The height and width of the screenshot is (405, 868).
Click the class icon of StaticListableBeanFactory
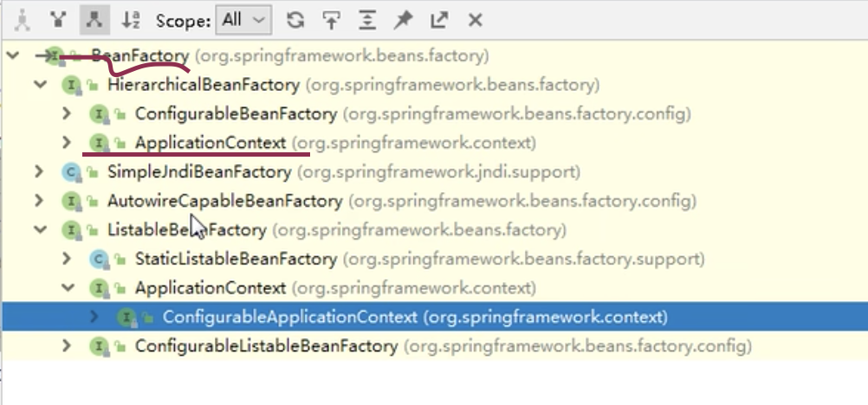coord(99,259)
